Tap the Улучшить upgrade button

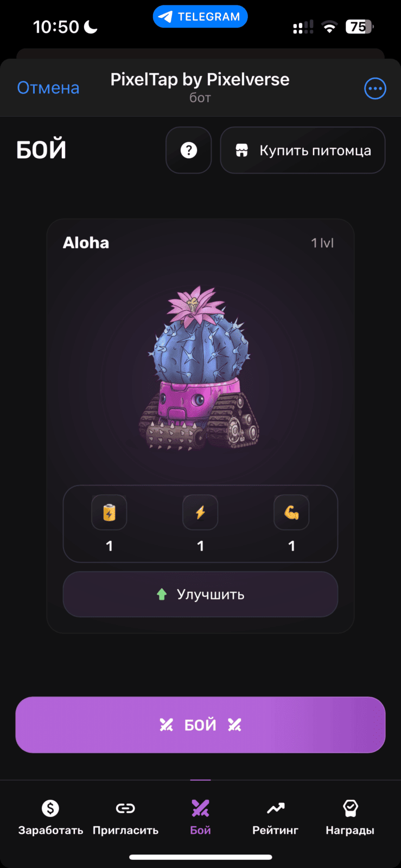coord(200,595)
